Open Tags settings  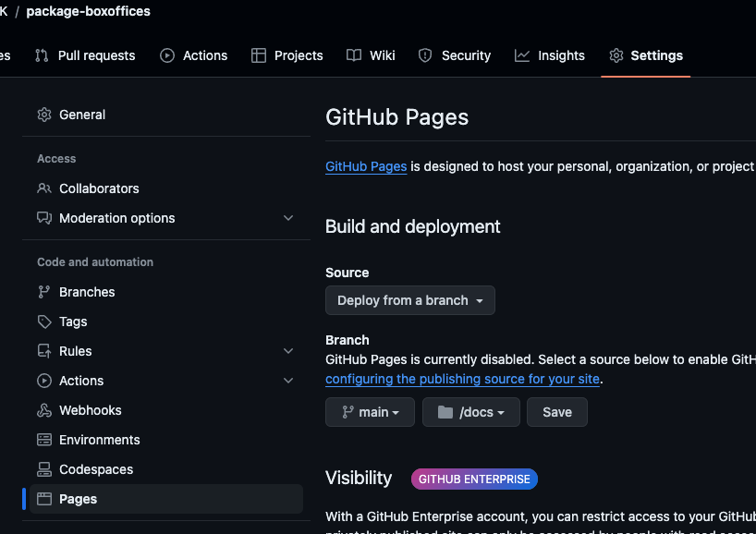(x=166, y=322)
